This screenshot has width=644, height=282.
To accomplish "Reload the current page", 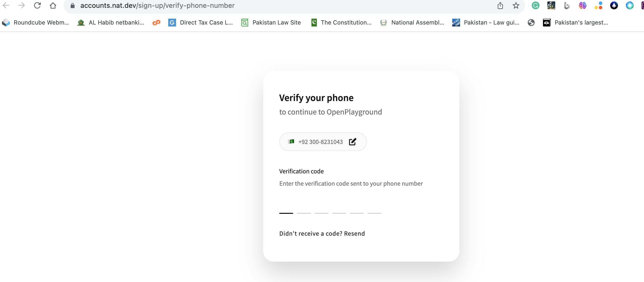I will click(x=38, y=5).
